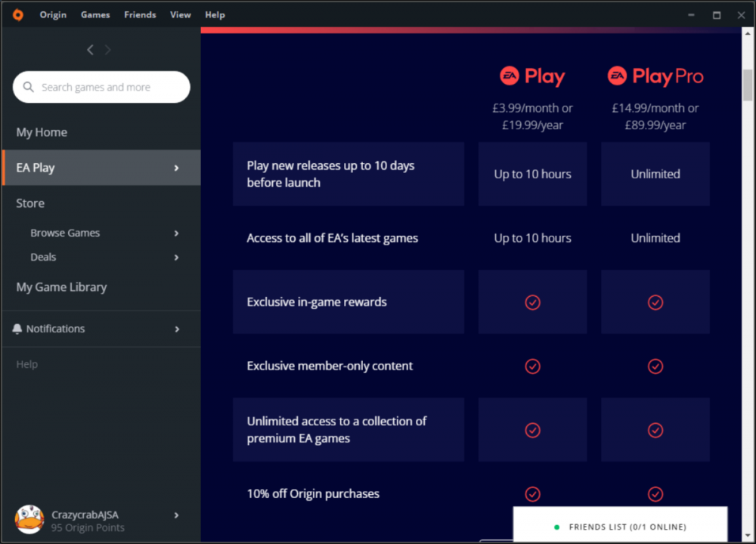Viewport: 756px width, 544px height.
Task: Select EA Play in the sidebar
Action: point(102,168)
